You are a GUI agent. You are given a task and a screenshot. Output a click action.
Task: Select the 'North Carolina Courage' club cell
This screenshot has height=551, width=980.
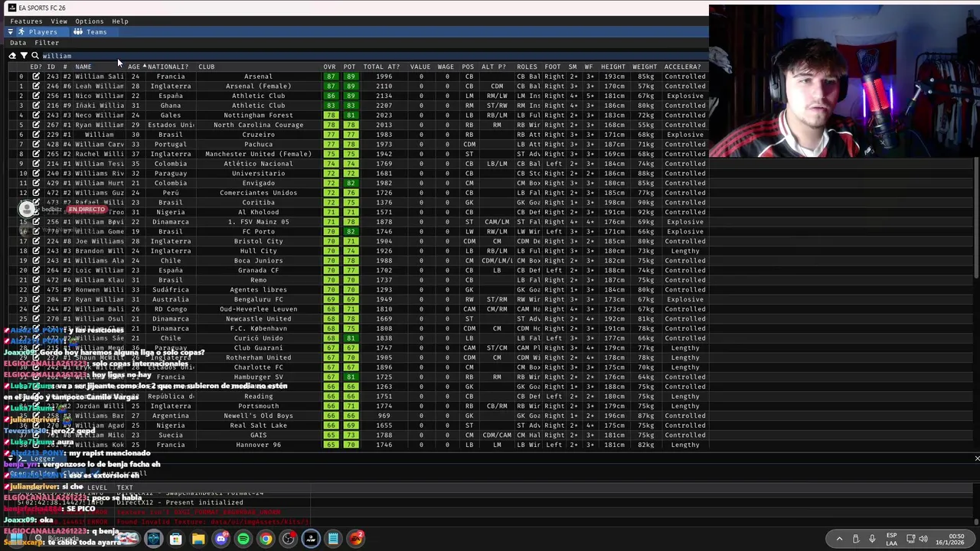point(258,125)
